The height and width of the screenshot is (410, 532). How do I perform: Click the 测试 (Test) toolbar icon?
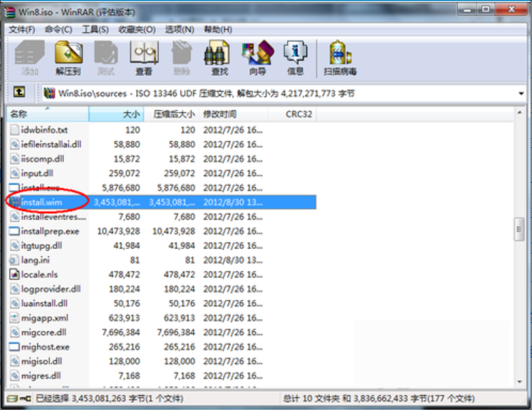(105, 57)
